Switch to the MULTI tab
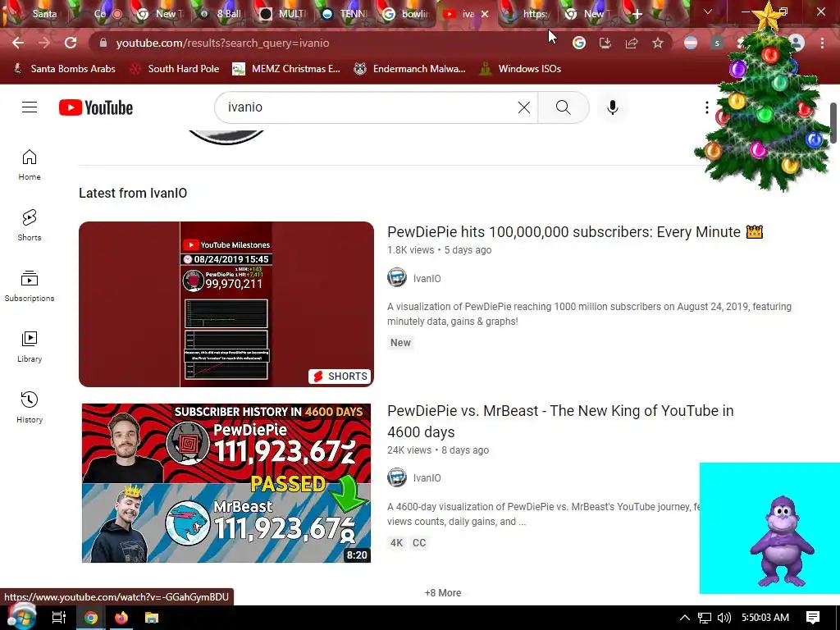 click(x=283, y=14)
